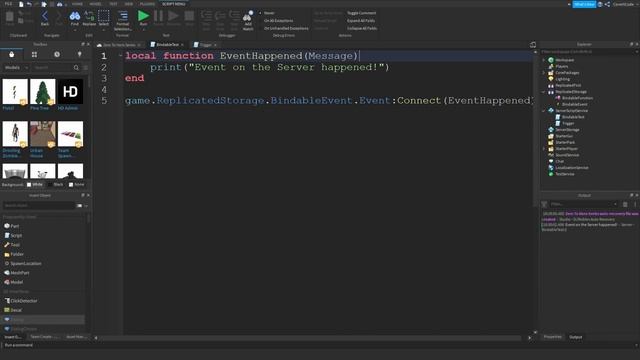Select the On Unhandled Exceptions option
The image size is (640, 360).
pyautogui.click(x=284, y=28)
